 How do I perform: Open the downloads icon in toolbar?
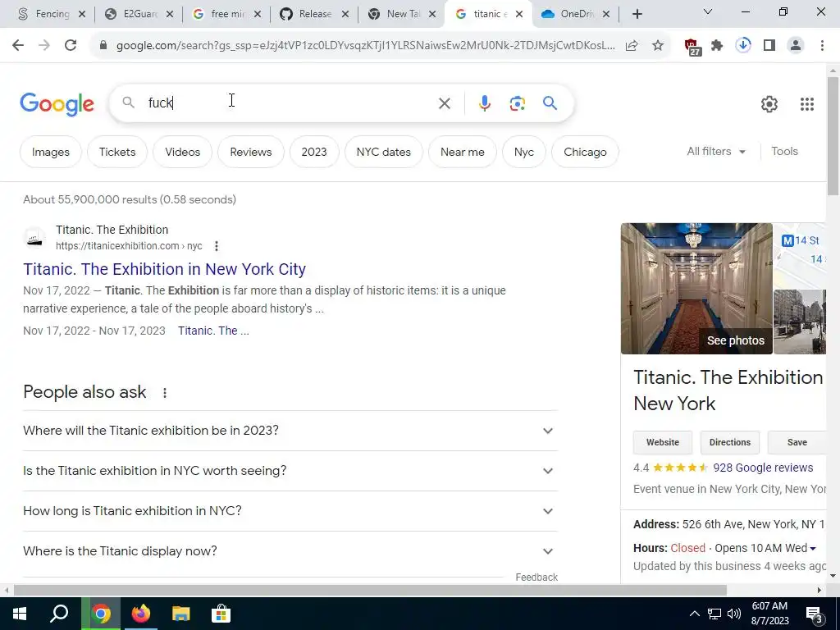743,46
